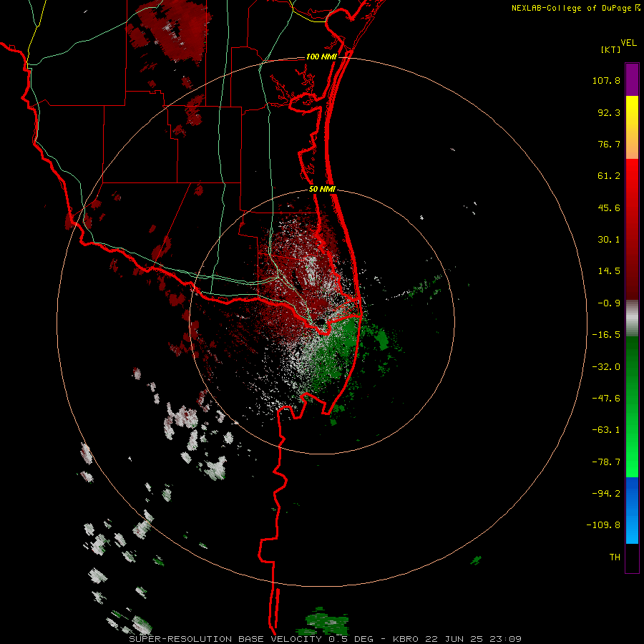Click the 45.6 velocity scale value
This screenshot has height=644, width=644.
609,208
